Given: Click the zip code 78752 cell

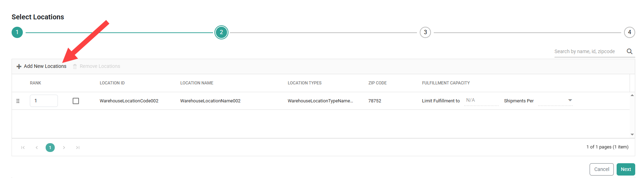Looking at the screenshot, I should (x=375, y=101).
